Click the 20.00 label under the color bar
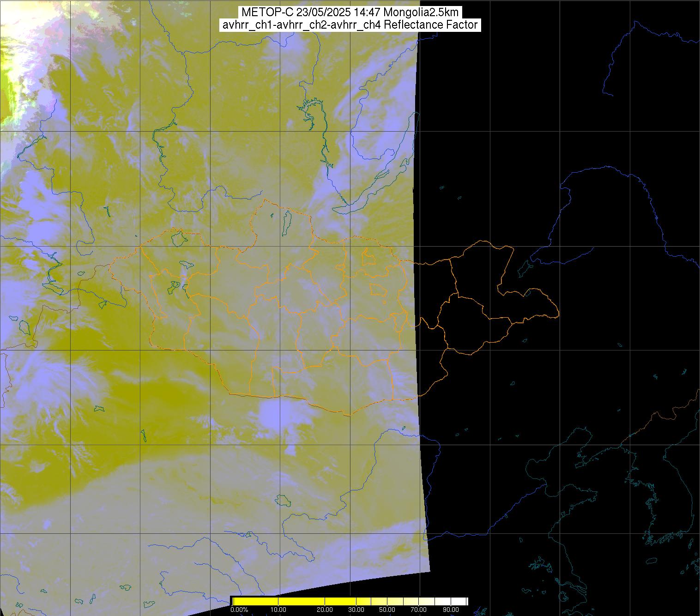 (x=325, y=610)
